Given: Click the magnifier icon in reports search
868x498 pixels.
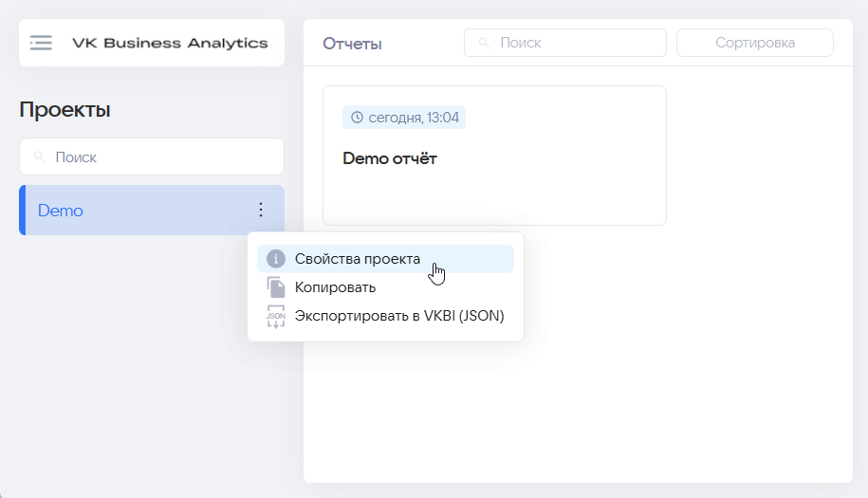Looking at the screenshot, I should [484, 43].
